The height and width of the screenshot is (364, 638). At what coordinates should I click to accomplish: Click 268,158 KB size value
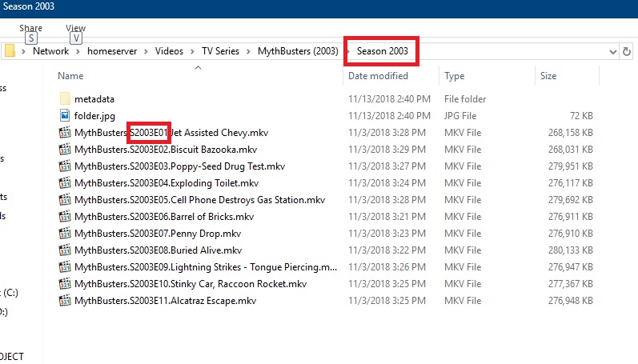tap(570, 133)
